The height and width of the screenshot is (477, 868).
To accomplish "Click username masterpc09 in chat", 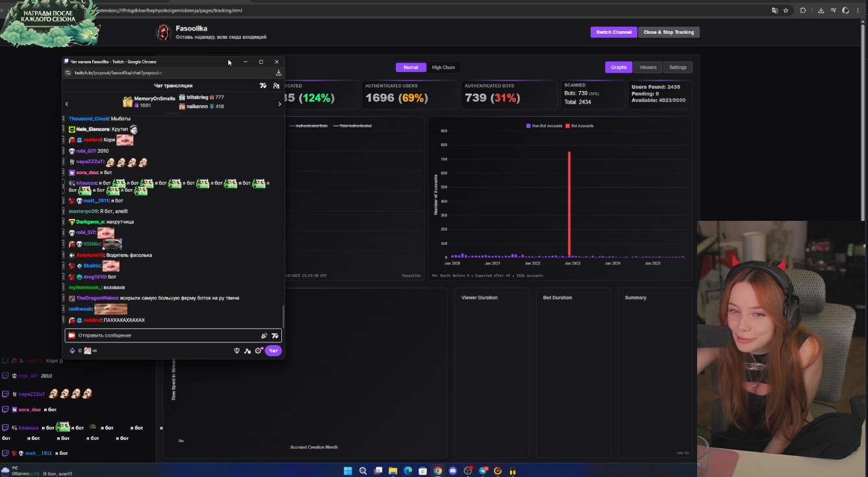I will tap(83, 211).
